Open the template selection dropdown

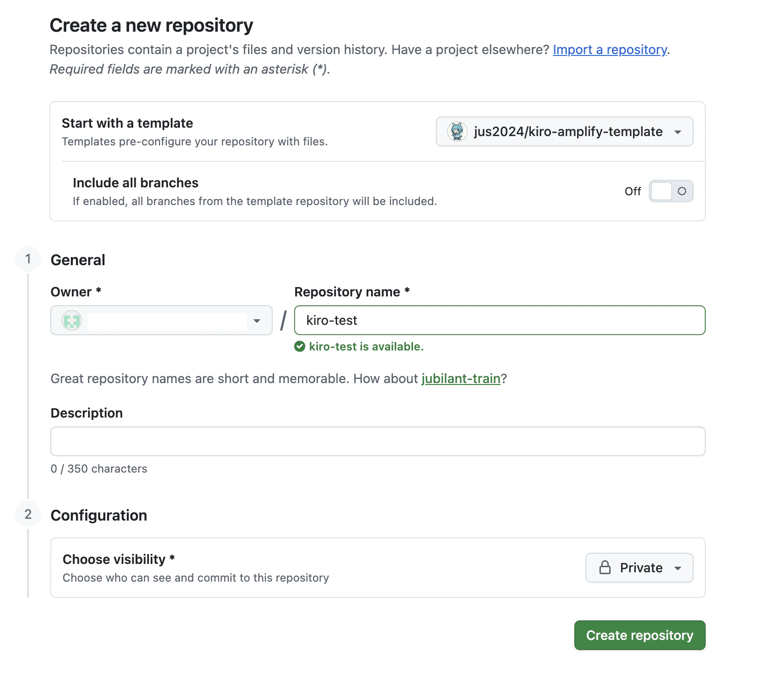point(564,131)
